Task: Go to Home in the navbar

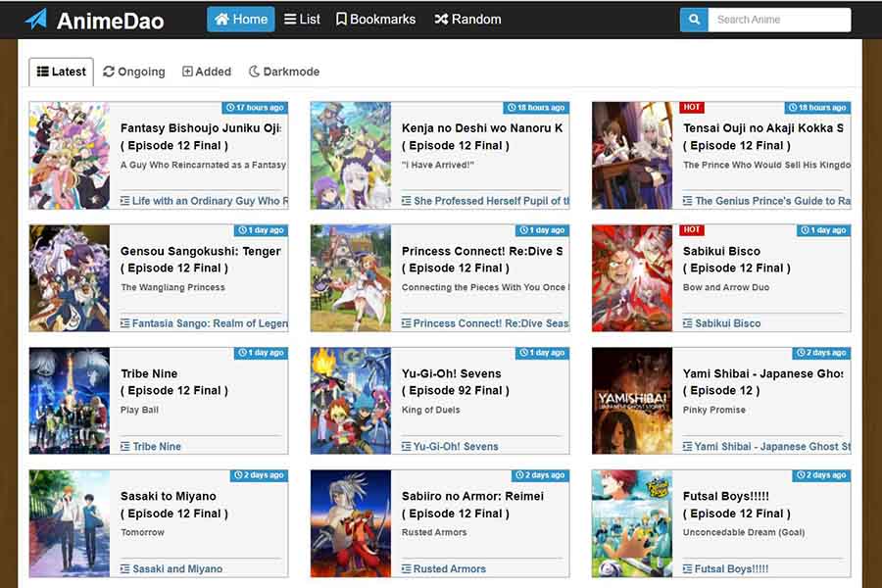Action: 241,20
